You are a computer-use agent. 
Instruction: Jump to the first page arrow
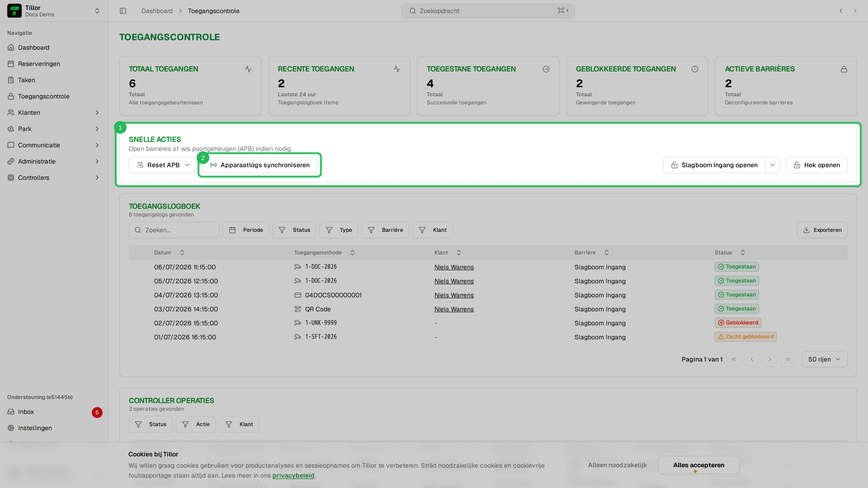coord(734,359)
